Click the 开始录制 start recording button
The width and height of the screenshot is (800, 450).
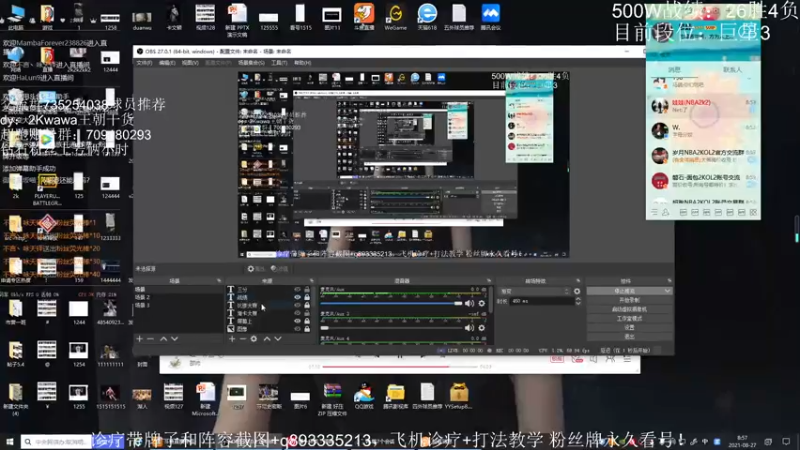coord(629,300)
